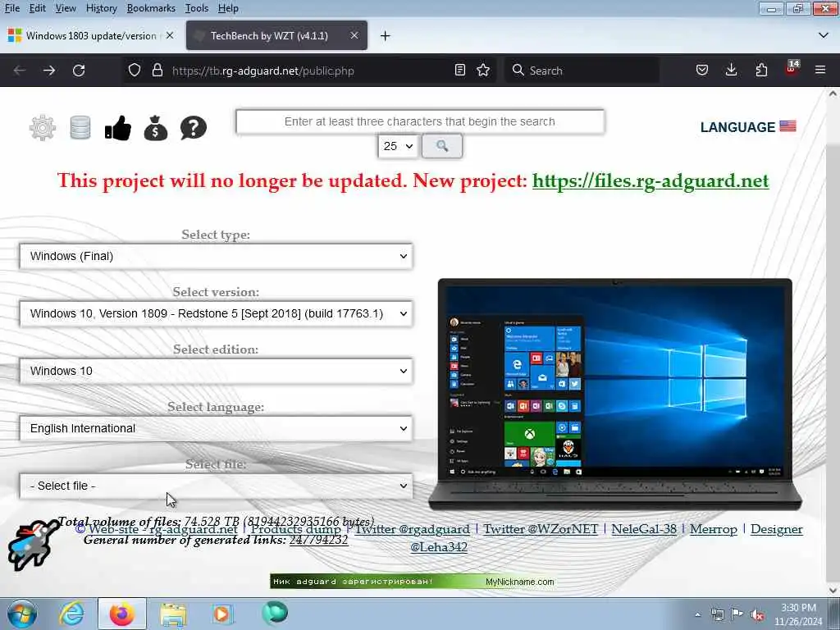Open the Select edition dropdown Windows 10
Image resolution: width=840 pixels, height=630 pixels.
(216, 371)
